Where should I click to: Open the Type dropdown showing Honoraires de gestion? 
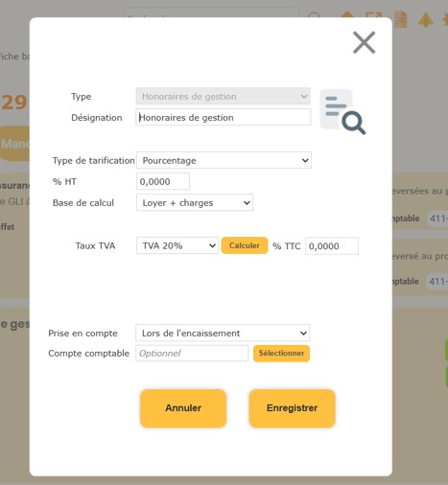click(x=223, y=96)
